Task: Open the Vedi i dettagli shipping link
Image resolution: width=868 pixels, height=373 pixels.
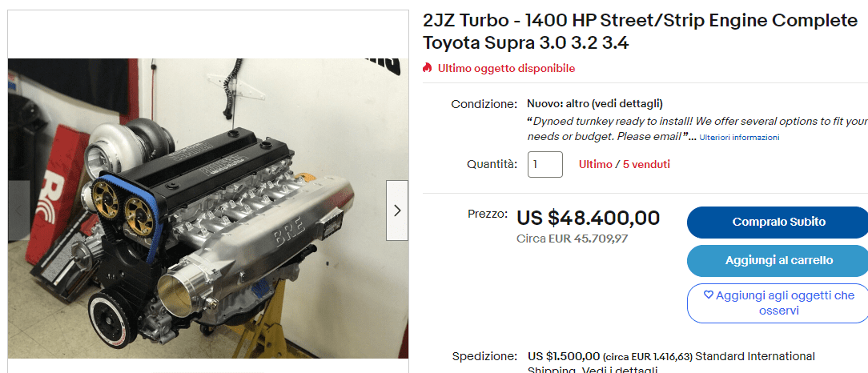Action: pyautogui.click(x=627, y=370)
